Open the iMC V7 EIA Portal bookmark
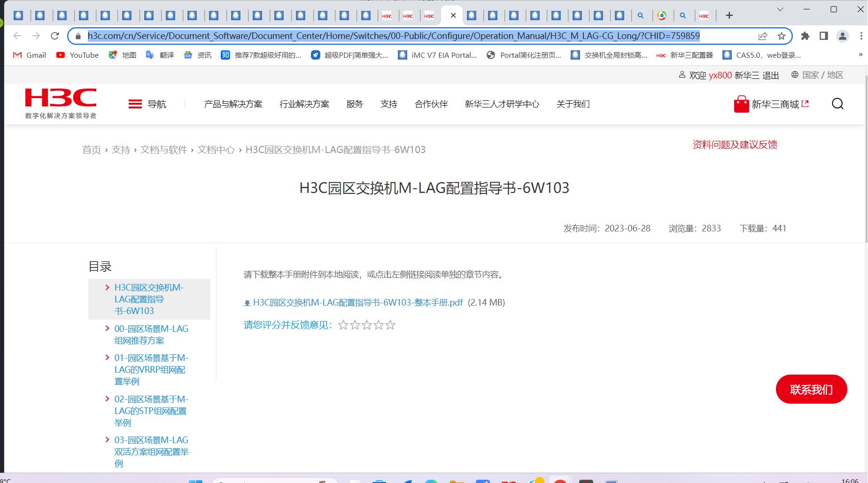Screen dimensions: 868x483 tap(437, 55)
